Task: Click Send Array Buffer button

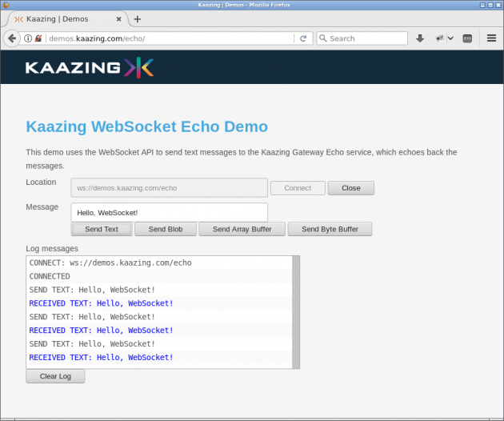Action: pyautogui.click(x=242, y=229)
